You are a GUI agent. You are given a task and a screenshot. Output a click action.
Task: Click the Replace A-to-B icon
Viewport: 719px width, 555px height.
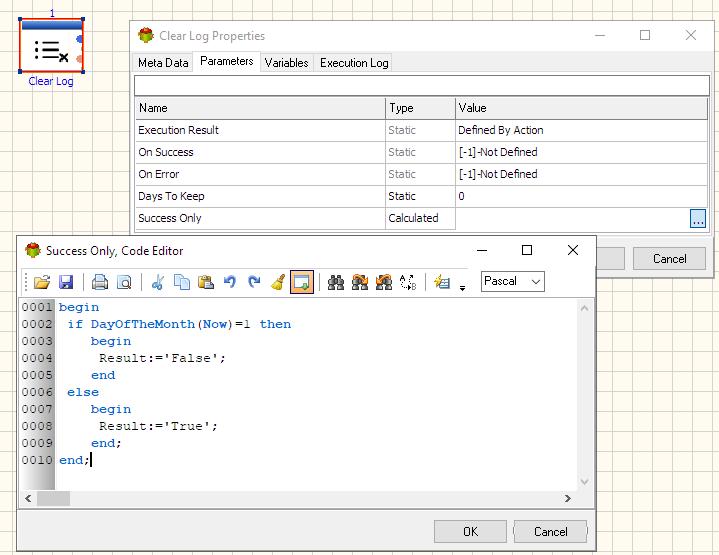pyautogui.click(x=408, y=282)
